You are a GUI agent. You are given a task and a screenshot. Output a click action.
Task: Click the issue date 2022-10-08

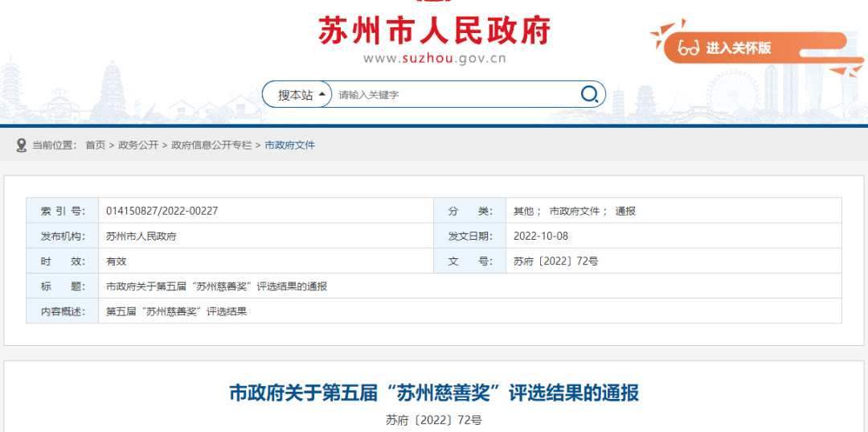point(541,236)
